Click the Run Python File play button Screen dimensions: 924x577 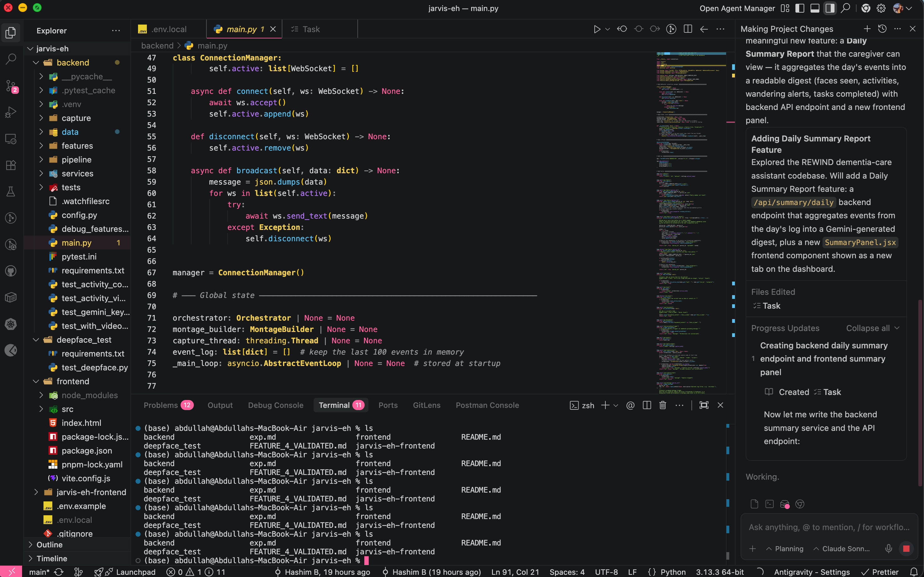597,29
